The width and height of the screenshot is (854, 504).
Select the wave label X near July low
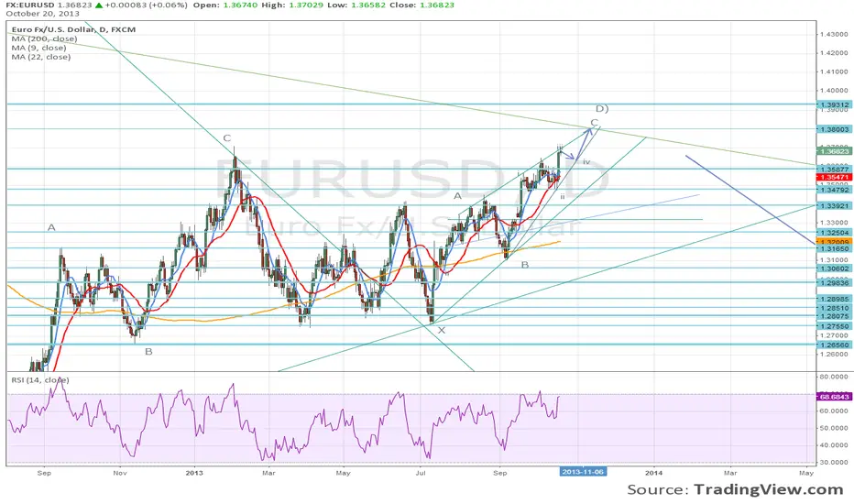point(441,330)
